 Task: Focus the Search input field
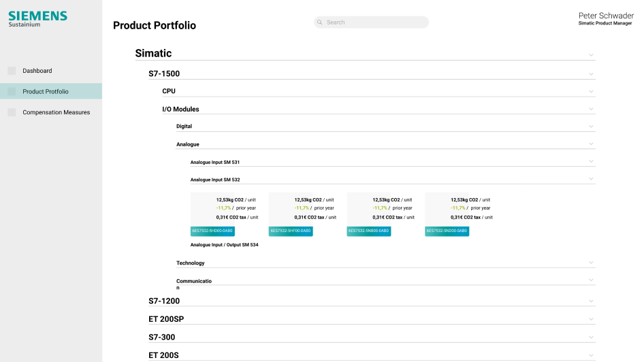tap(371, 22)
